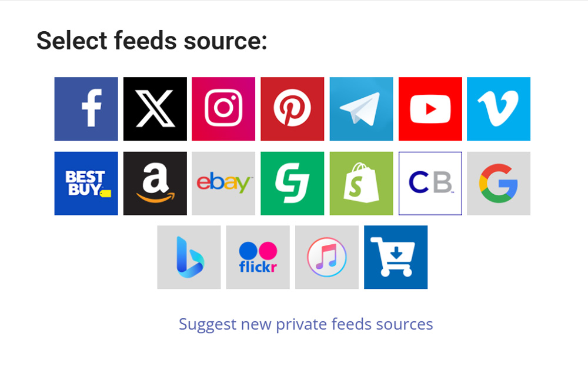Choose the X (Twitter) feed source
The width and height of the screenshot is (588, 369).
155,109
